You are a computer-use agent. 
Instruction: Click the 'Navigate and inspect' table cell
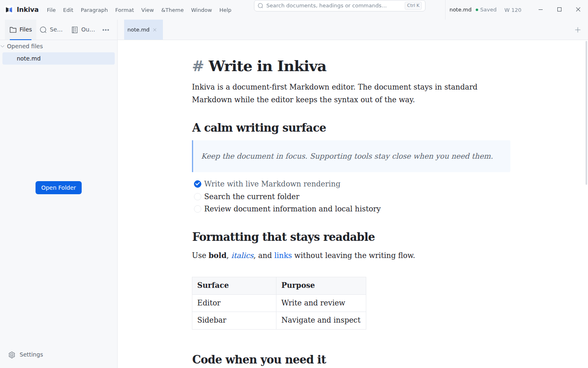tap(321, 321)
